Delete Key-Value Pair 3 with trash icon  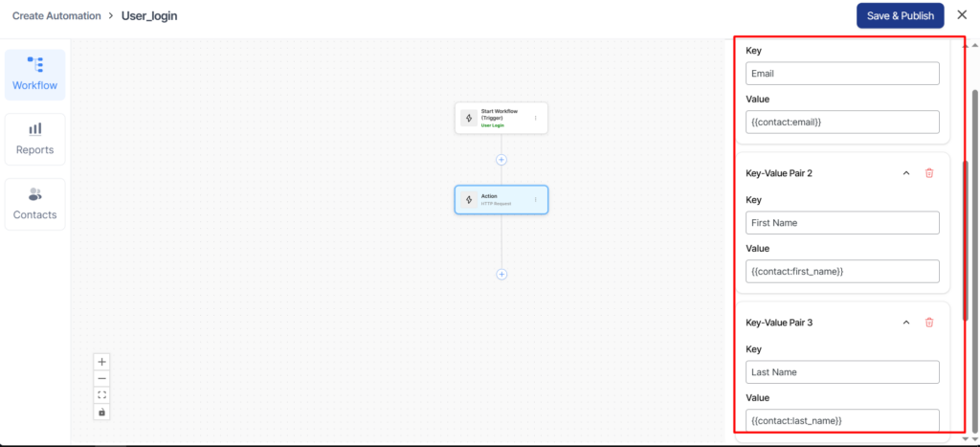click(x=928, y=323)
